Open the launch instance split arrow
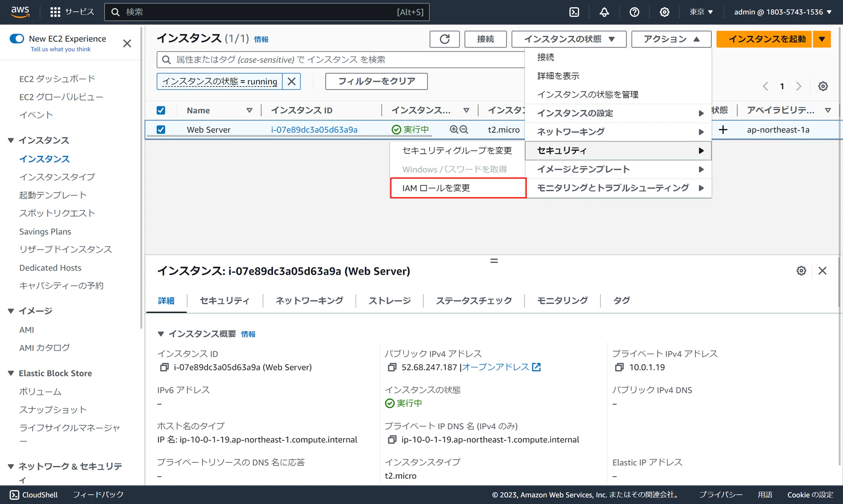 tap(822, 39)
